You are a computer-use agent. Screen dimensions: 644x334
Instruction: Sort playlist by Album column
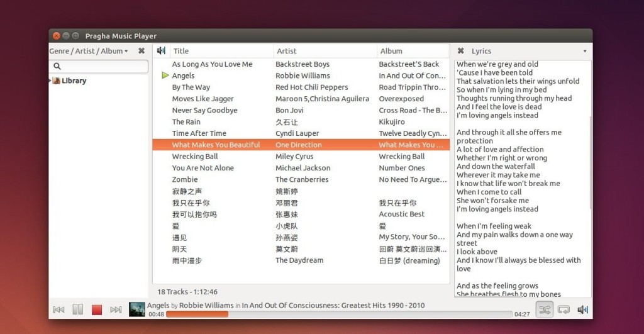point(413,51)
